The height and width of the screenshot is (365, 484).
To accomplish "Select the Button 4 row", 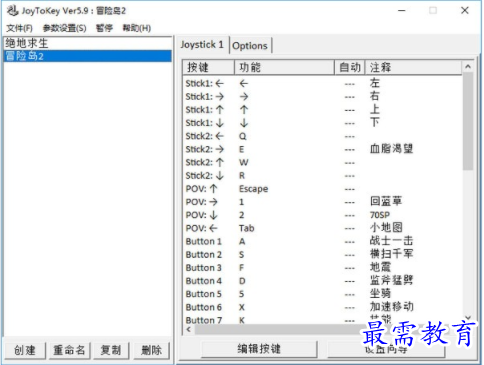I will pos(322,281).
